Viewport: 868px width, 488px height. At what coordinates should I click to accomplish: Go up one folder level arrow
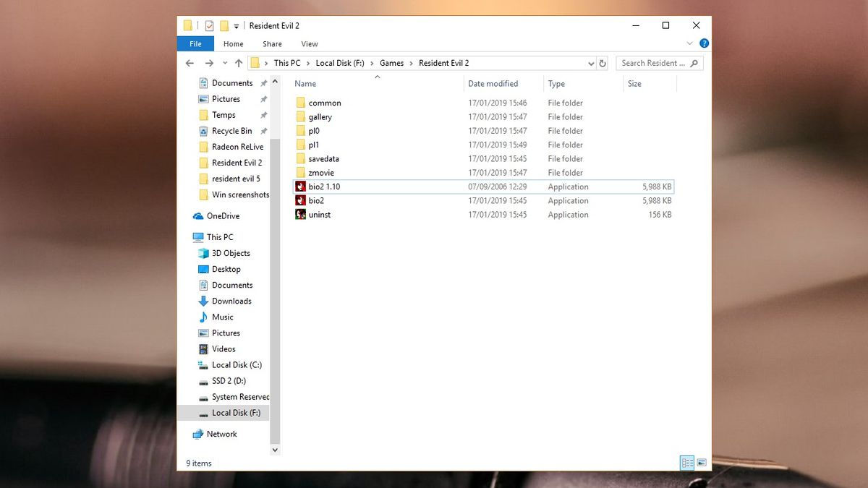tap(239, 63)
